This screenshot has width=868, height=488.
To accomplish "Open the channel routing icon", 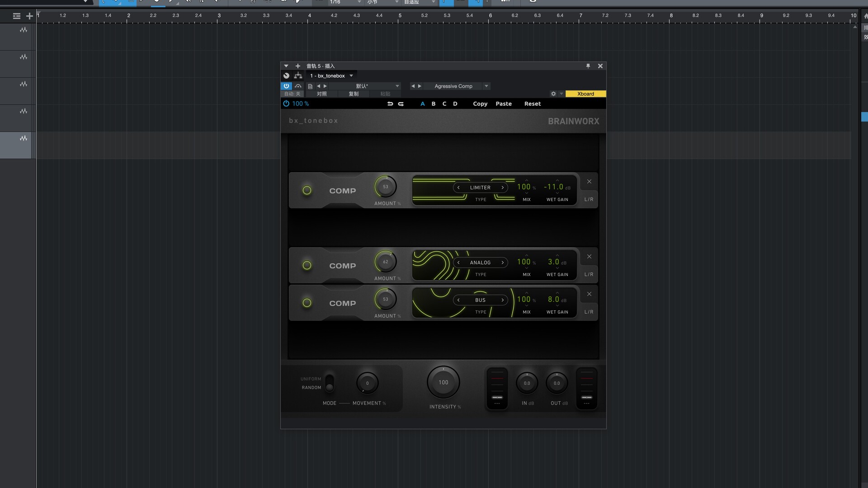I will pyautogui.click(x=298, y=76).
